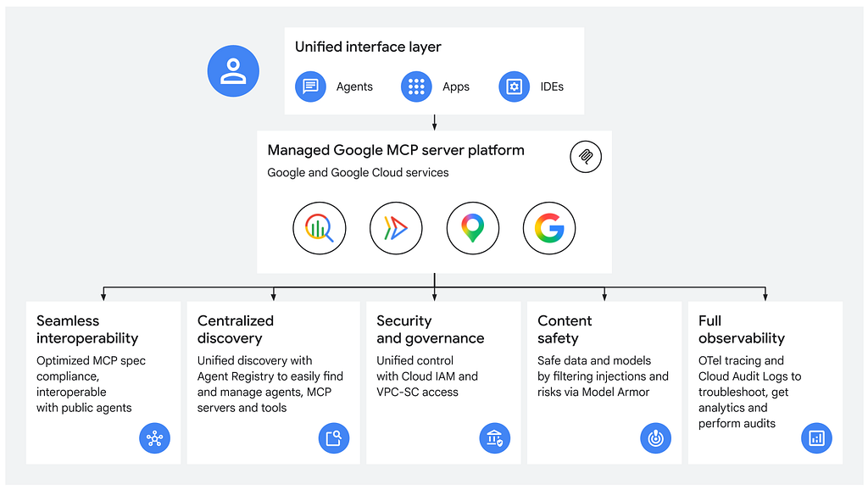Click the 'Agents' label

tap(354, 87)
